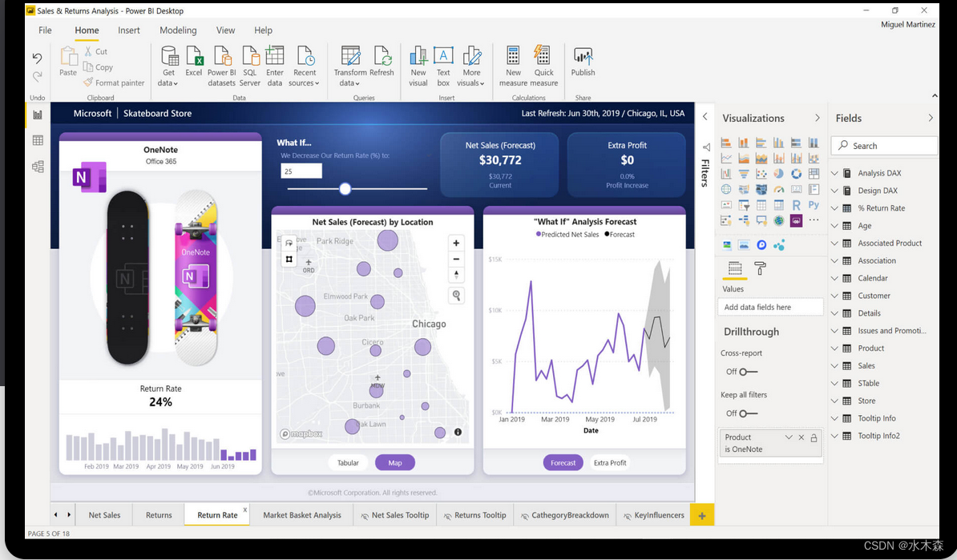The width and height of the screenshot is (957, 560).
Task: Expand the Customer table fields
Action: click(x=834, y=296)
